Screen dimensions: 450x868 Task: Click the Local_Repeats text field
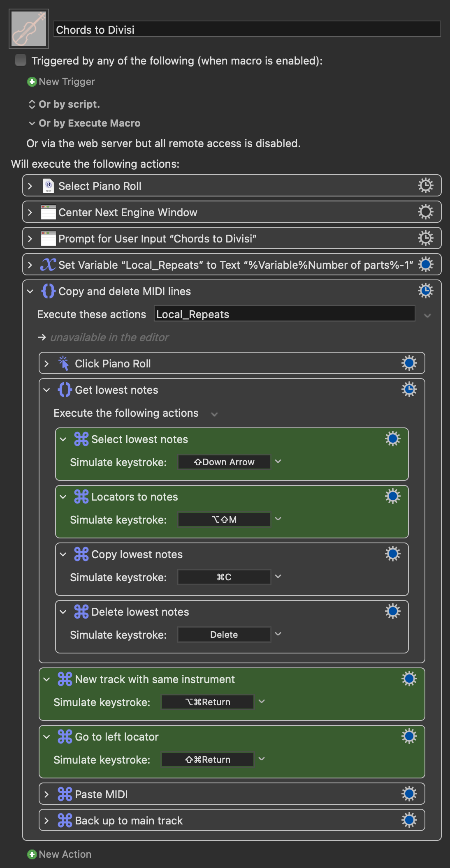[x=285, y=314]
